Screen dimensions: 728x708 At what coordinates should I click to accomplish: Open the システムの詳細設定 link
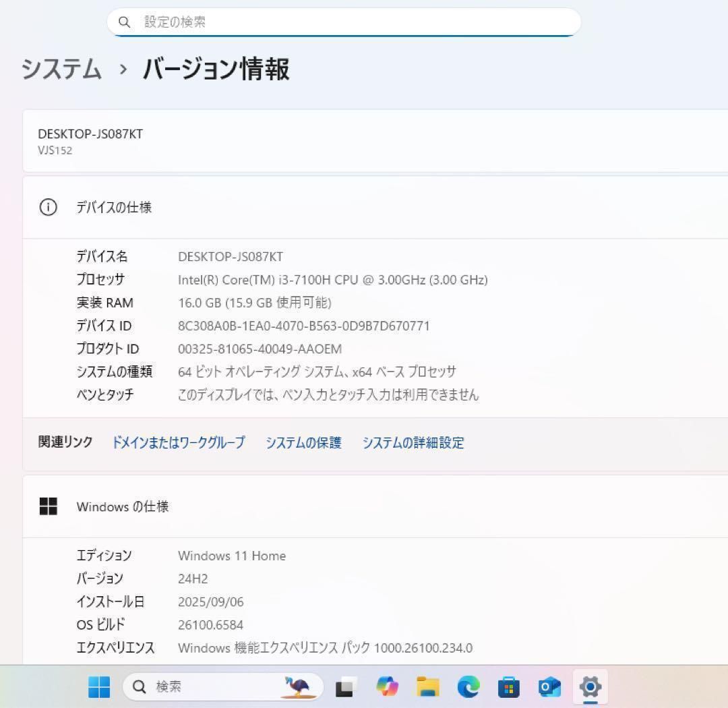tap(413, 442)
